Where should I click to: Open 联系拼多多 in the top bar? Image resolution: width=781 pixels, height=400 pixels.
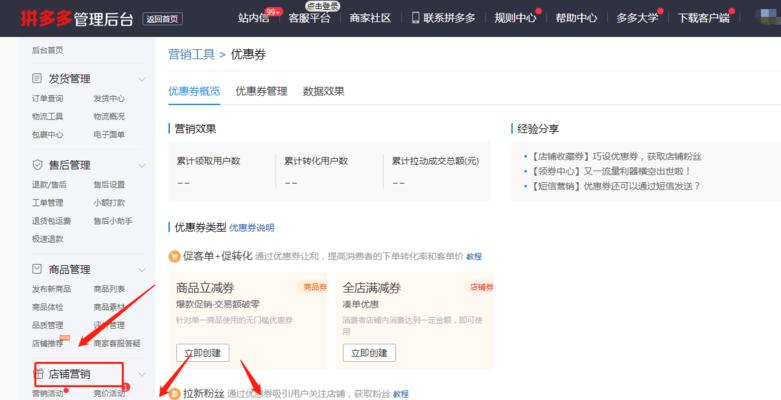pyautogui.click(x=449, y=18)
